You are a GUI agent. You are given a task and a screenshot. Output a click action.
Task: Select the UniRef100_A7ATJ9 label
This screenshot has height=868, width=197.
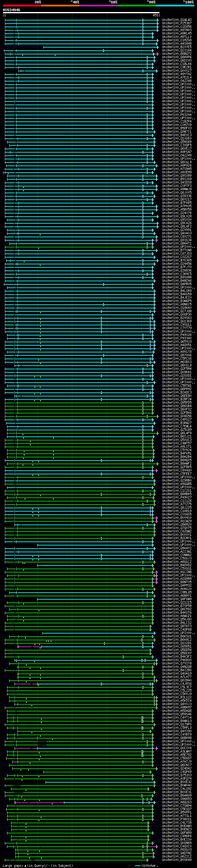tap(177, 761)
